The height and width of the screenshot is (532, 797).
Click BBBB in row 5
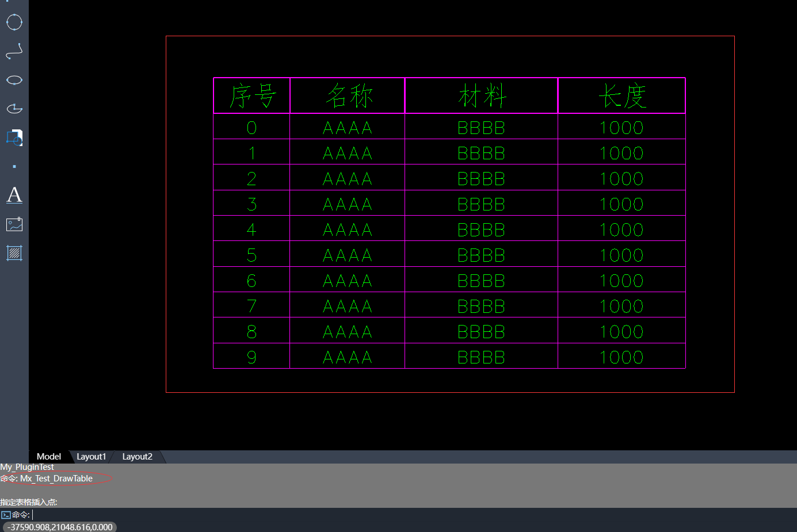(x=482, y=255)
